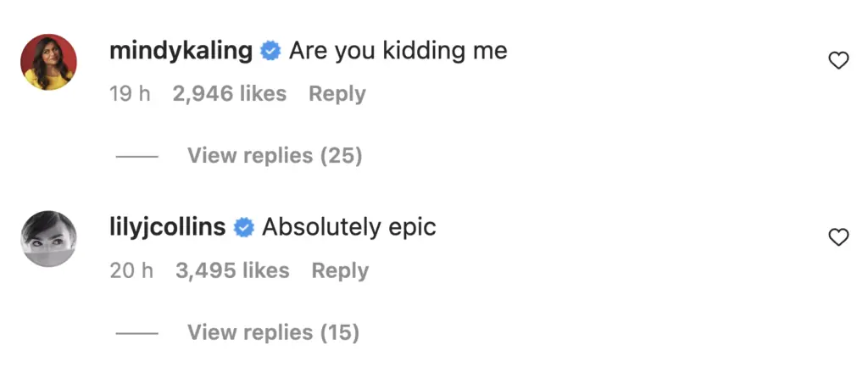Open the mindykaling username link
Viewport: 868px width, 378px height.
click(181, 51)
